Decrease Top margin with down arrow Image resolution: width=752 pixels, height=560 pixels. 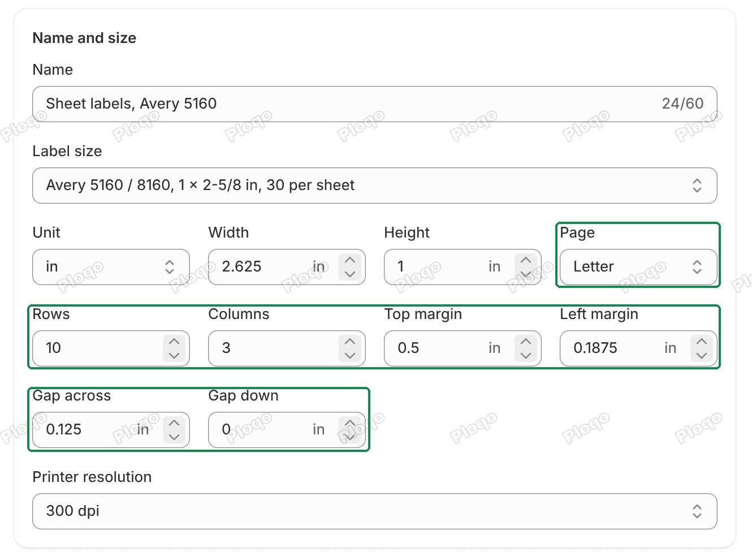(526, 355)
